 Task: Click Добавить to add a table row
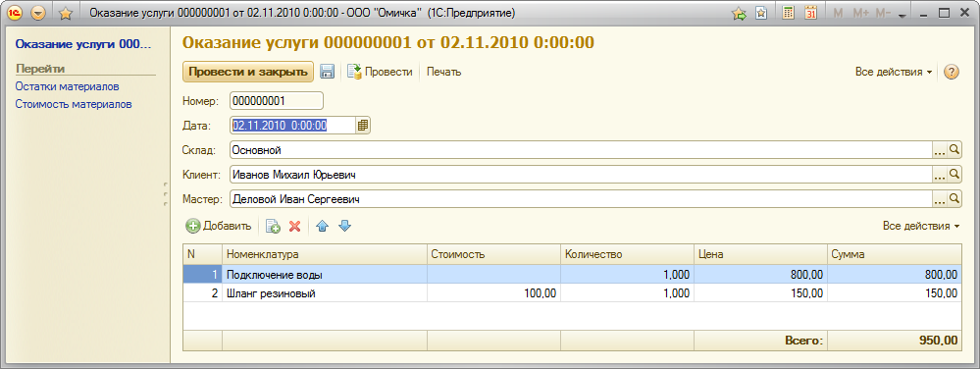[219, 226]
